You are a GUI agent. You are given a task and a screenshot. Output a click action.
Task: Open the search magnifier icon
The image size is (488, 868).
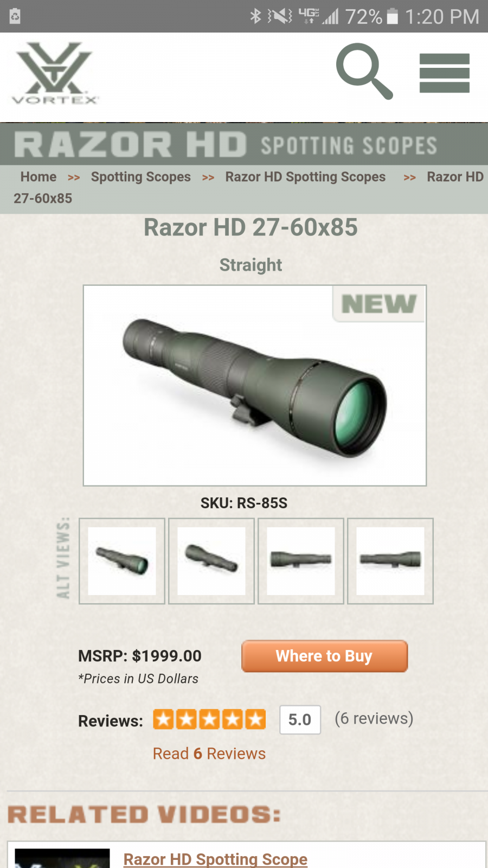(x=364, y=71)
